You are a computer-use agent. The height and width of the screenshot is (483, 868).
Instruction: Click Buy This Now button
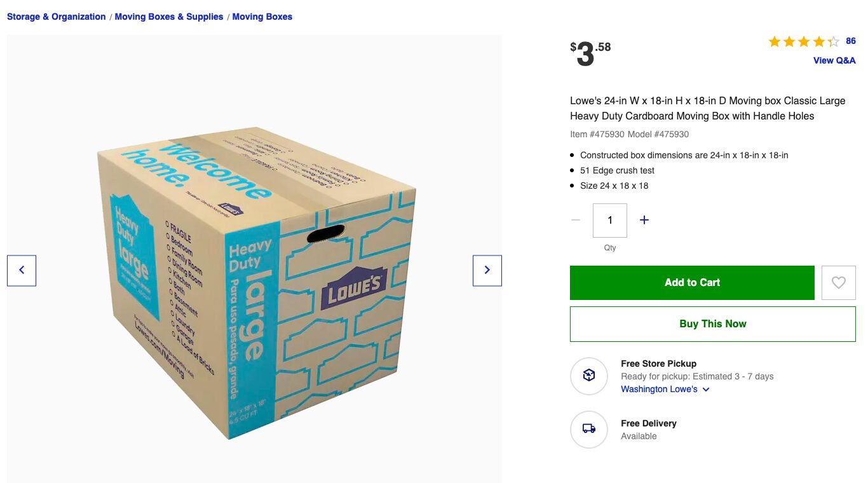(712, 323)
